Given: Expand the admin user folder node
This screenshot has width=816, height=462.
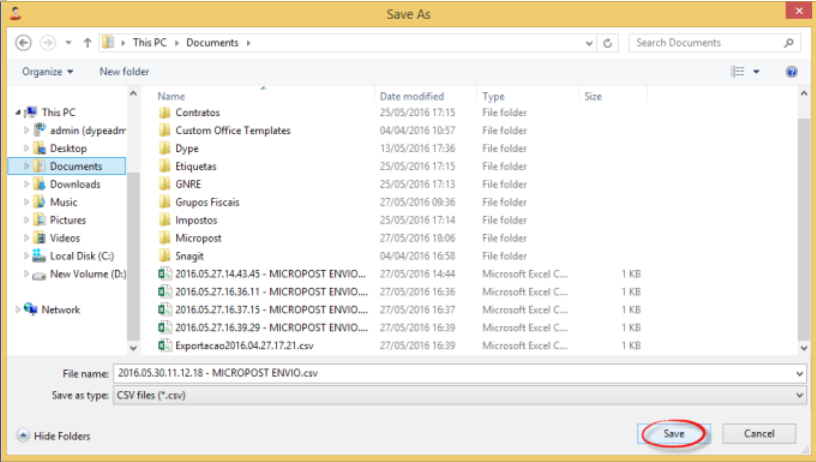Looking at the screenshot, I should coord(26,130).
